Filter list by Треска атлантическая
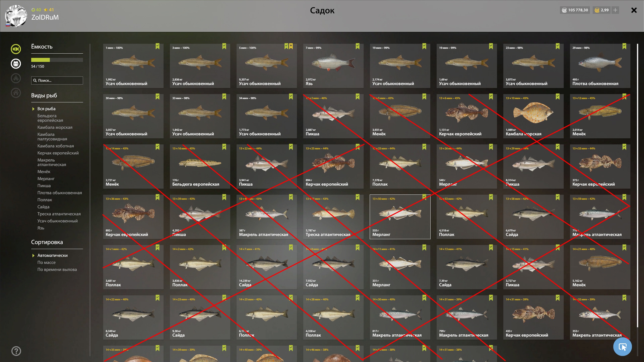The height and width of the screenshot is (362, 644). [59, 214]
